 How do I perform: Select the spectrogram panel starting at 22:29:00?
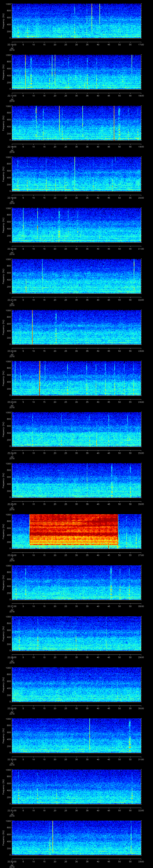point(77,685)
